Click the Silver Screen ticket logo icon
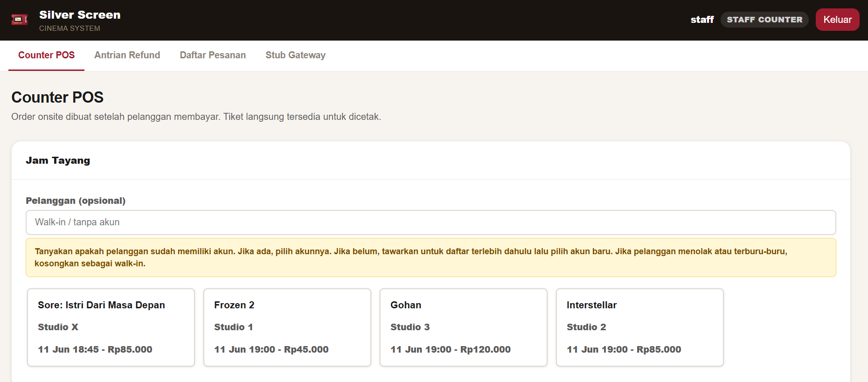 point(20,20)
